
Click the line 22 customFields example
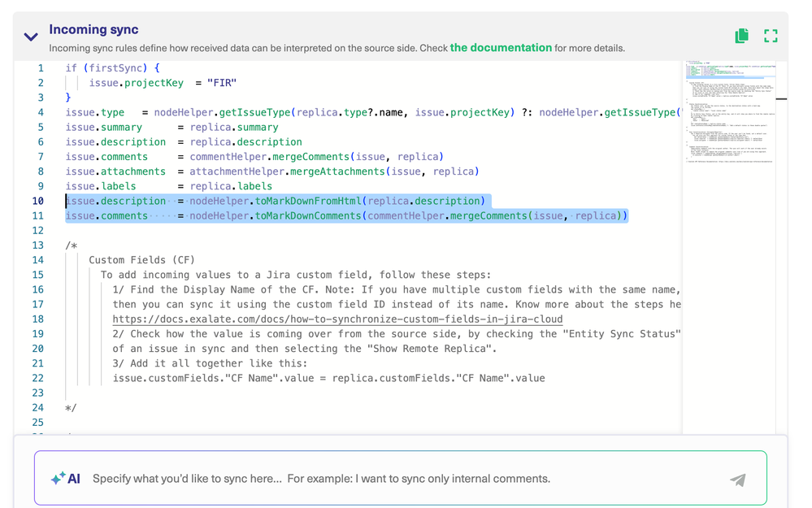coord(329,378)
